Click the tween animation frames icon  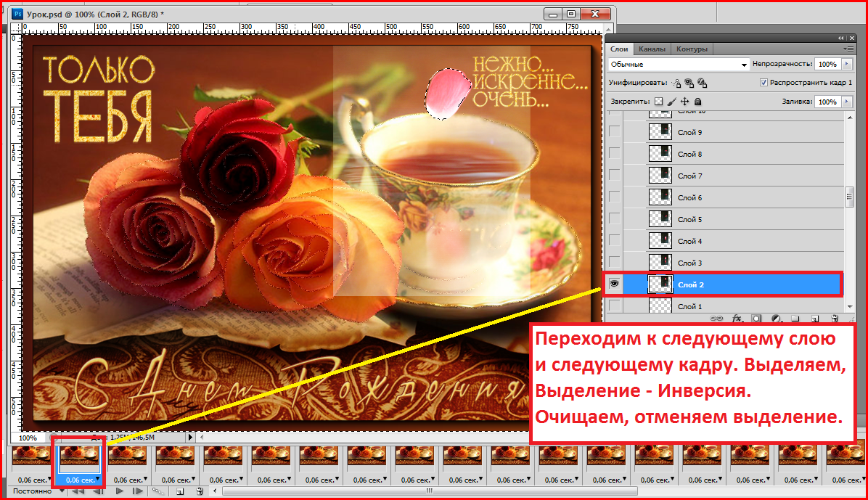coord(158,491)
